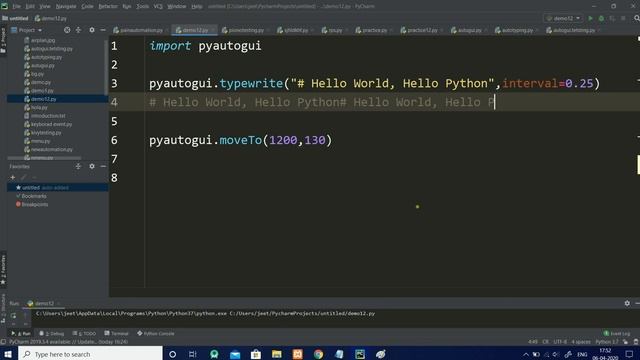Image resolution: width=640 pixels, height=360 pixels.
Task: Open Microsoft Store from the taskbar
Action: (256, 354)
